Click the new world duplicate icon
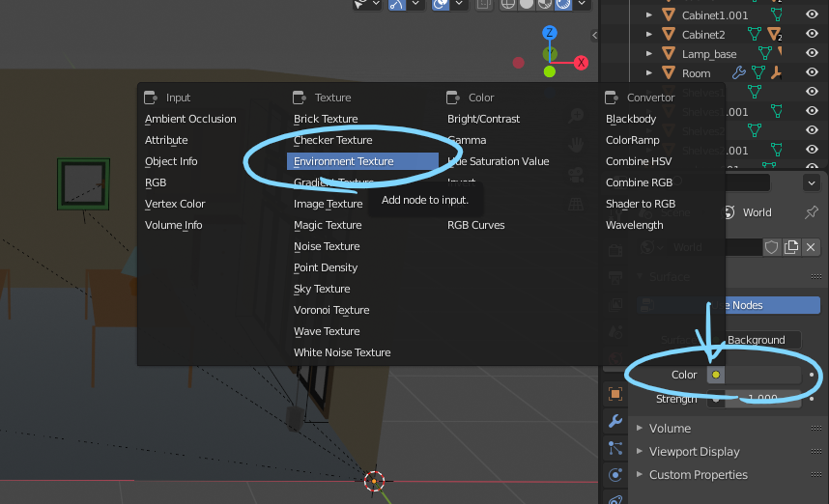Viewport: 829px width, 504px height. (791, 247)
